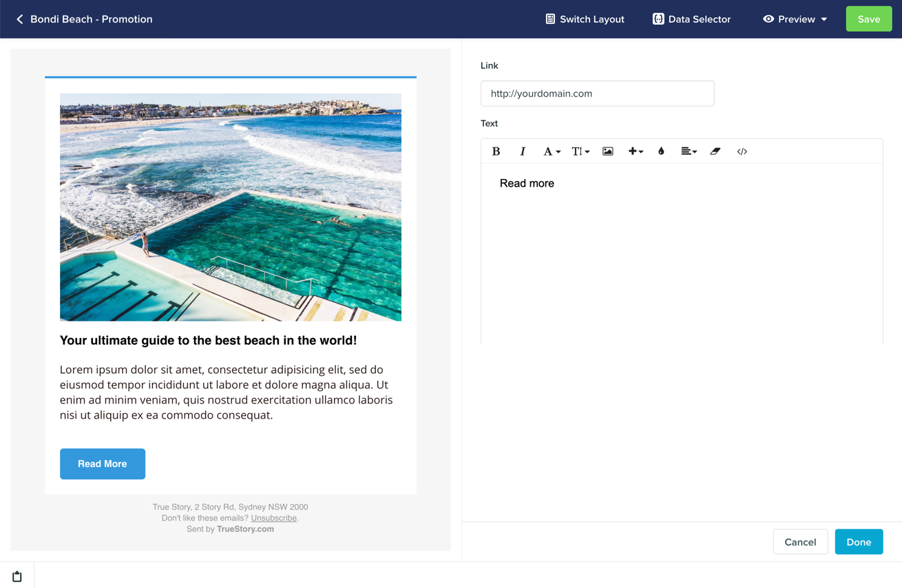902x588 pixels.
Task: Click the 'True Story, 2 Story Rd' address line
Action: click(x=230, y=507)
